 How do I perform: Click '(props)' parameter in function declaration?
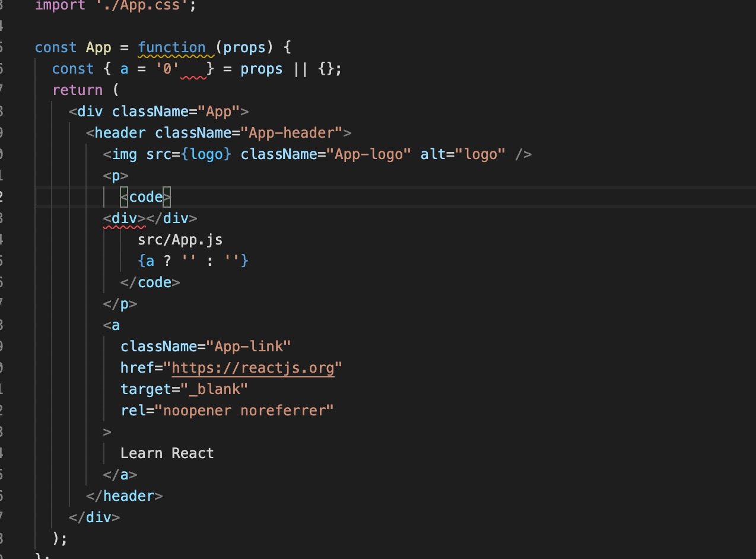(244, 47)
